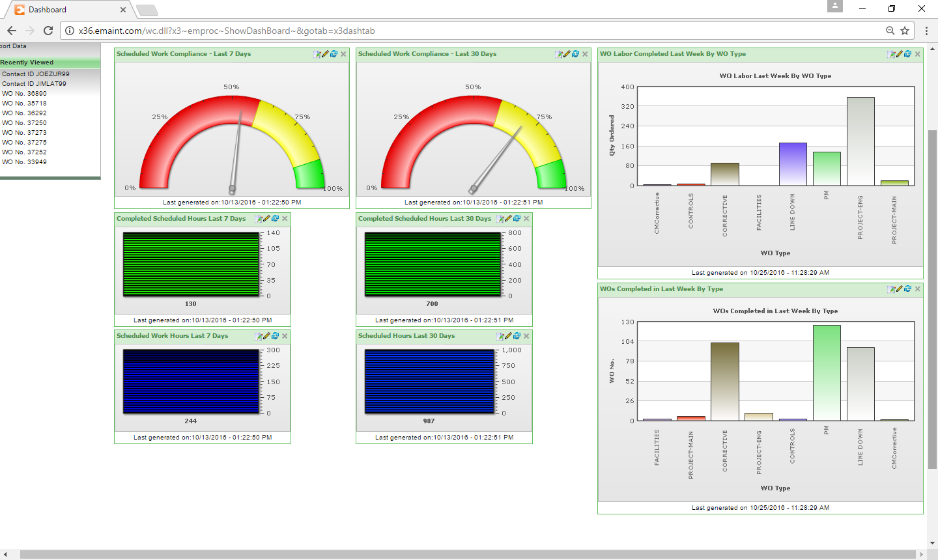Open recently viewed WO No. 37252
The width and height of the screenshot is (938, 560).
pyautogui.click(x=24, y=152)
